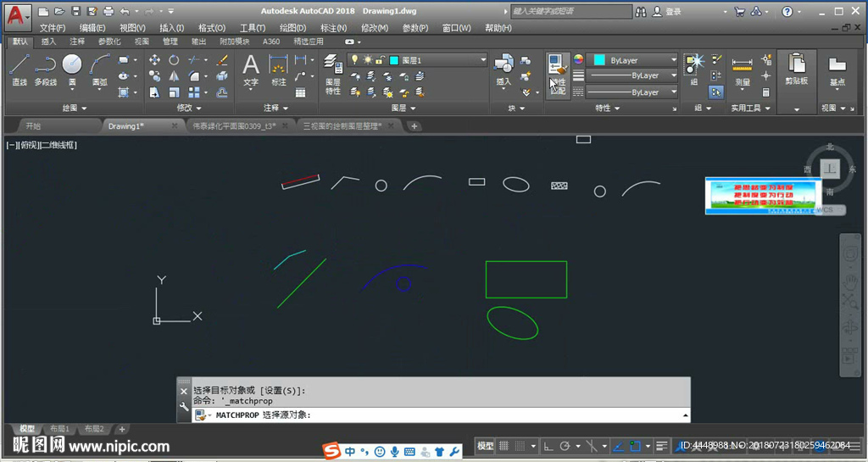The image size is (868, 462).
Task: Switch to the 注释 ribbon tab
Action: coord(77,42)
